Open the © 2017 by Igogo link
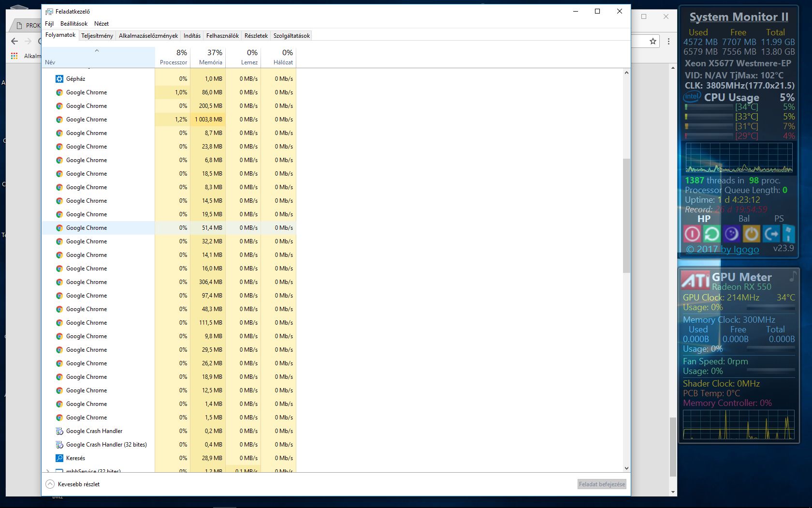Viewport: 812px width, 508px height. pos(723,249)
